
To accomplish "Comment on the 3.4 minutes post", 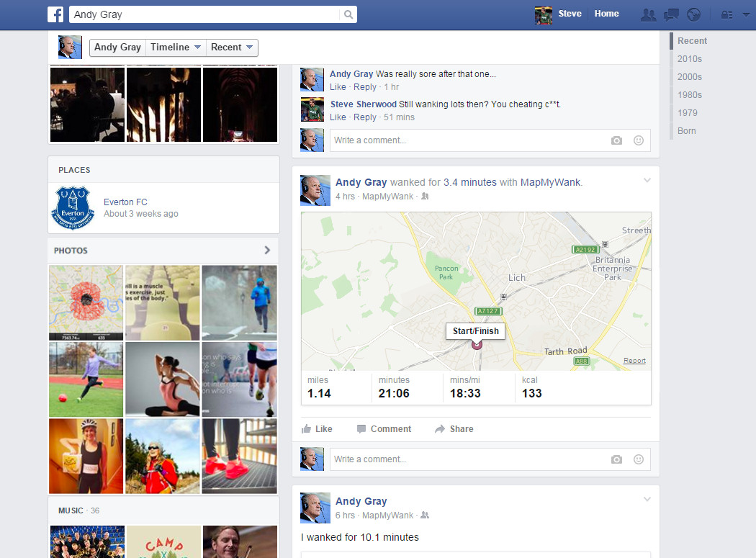I will tap(384, 428).
